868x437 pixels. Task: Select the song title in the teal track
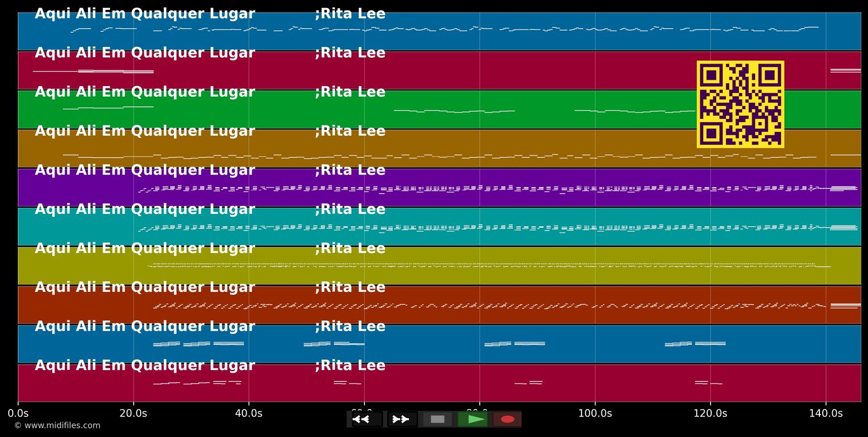point(145,209)
